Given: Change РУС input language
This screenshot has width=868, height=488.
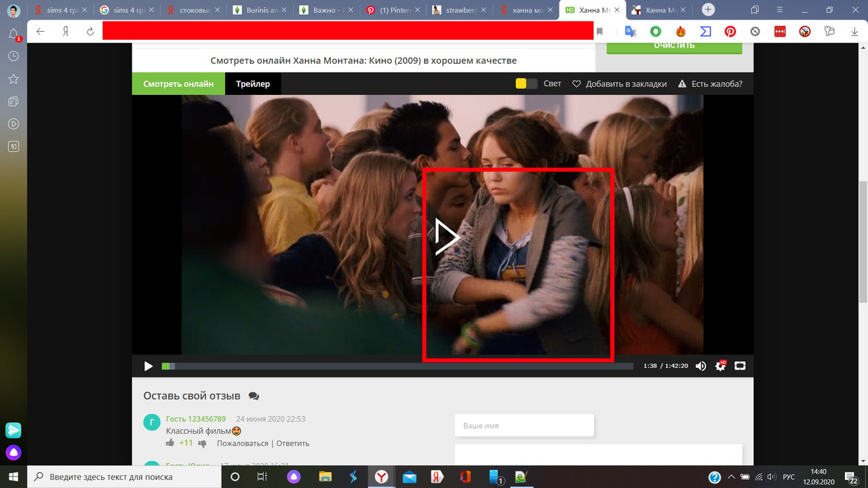Looking at the screenshot, I should (789, 476).
